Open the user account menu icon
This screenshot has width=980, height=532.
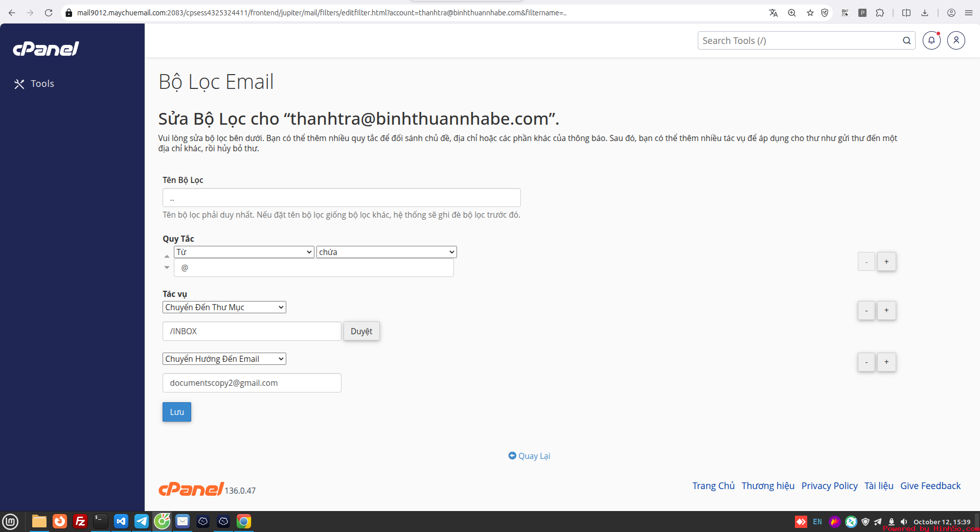956,40
